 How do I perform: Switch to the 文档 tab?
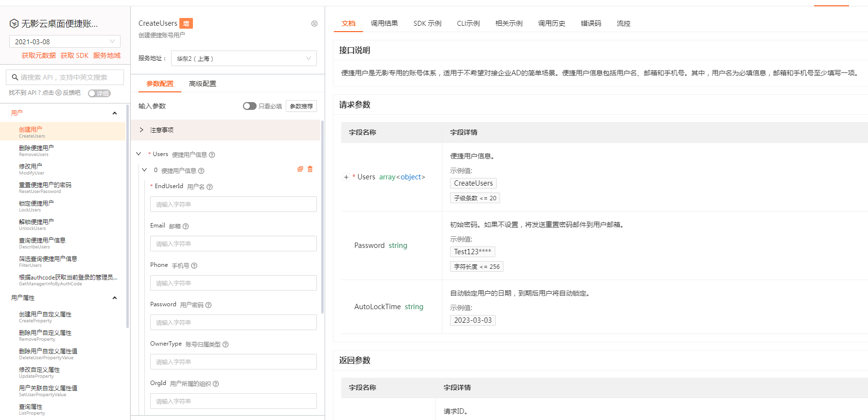point(348,23)
